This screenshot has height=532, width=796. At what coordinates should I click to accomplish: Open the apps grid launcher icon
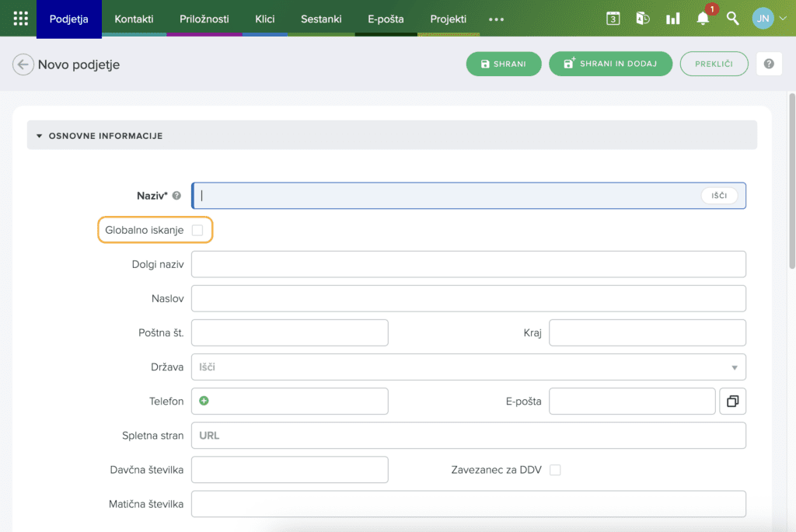click(x=21, y=19)
